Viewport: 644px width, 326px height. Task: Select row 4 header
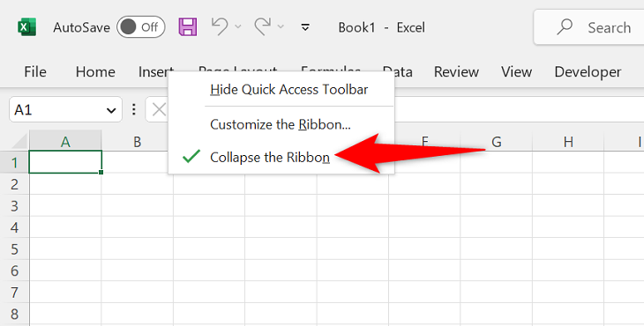[x=14, y=227]
